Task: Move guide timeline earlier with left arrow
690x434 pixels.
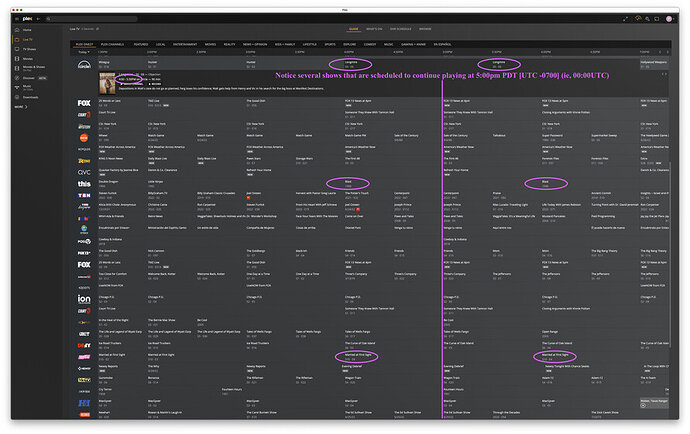Action: click(x=660, y=52)
